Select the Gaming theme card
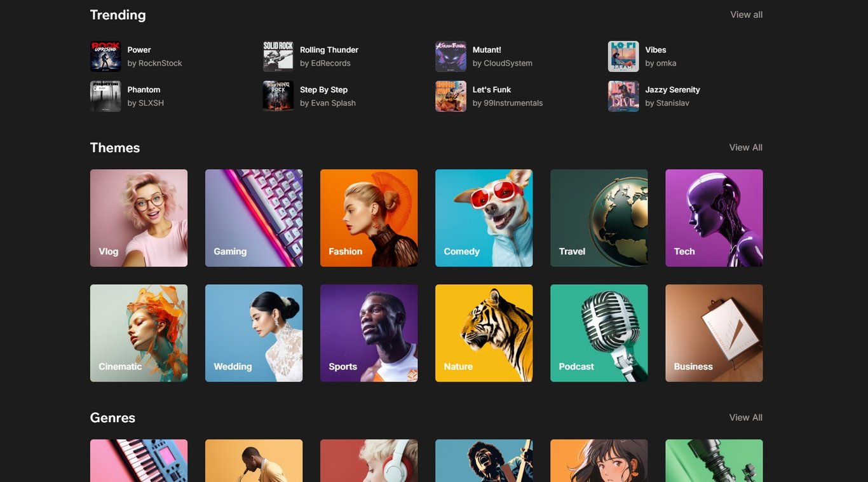 tap(254, 218)
